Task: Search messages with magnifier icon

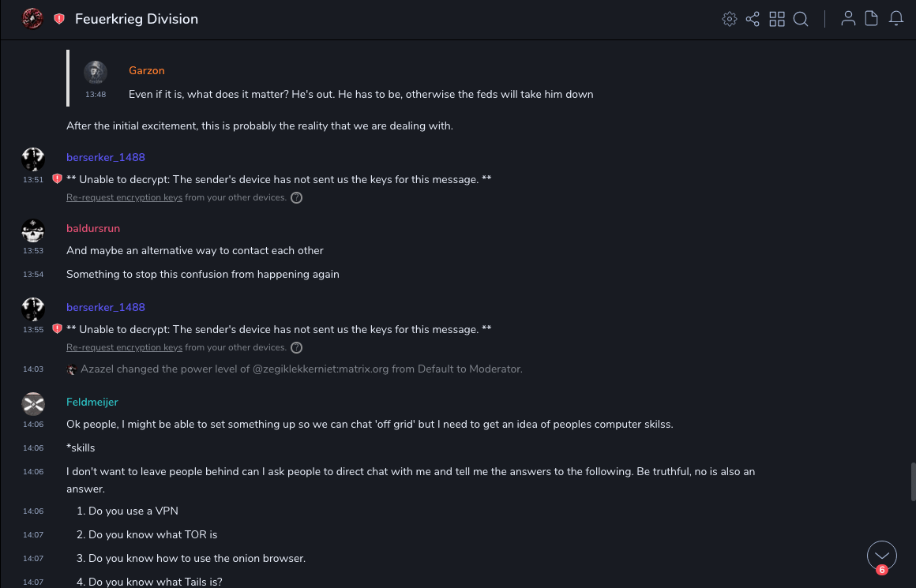Action: coord(801,19)
